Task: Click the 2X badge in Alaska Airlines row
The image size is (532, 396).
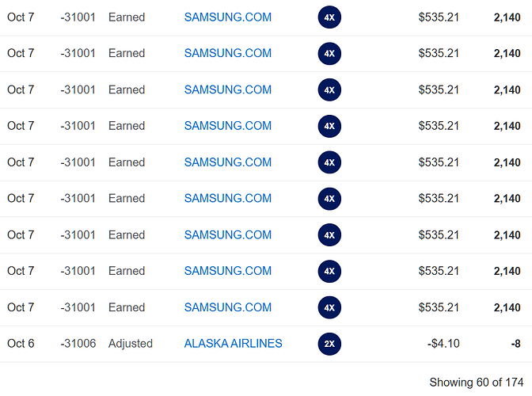Action: pos(329,344)
